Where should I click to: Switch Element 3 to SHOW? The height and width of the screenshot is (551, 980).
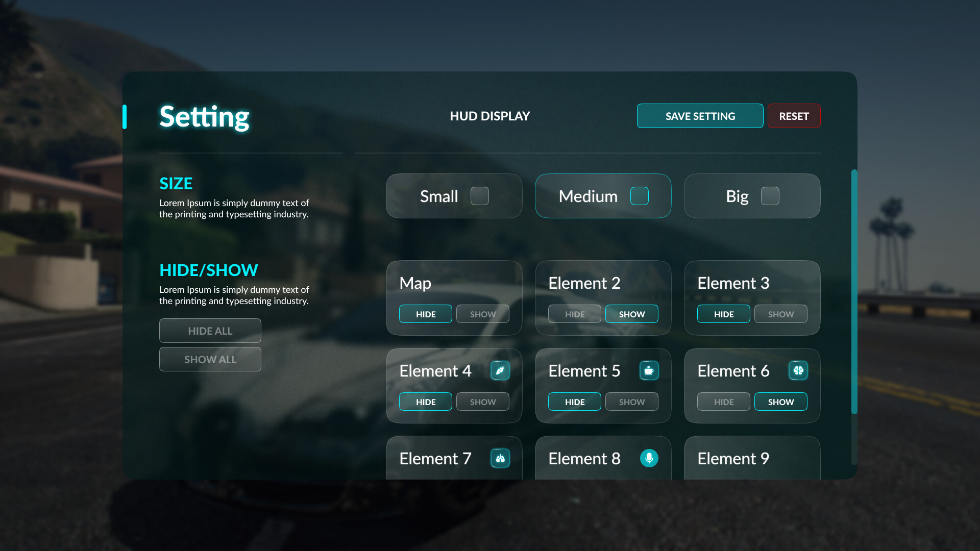click(780, 314)
